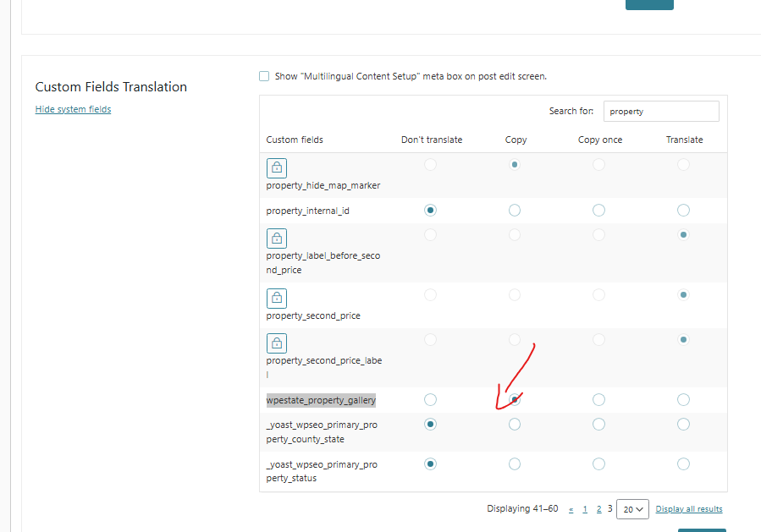Click lock icon above property_second_price
Viewport: 761px width, 532px height.
coord(277,299)
